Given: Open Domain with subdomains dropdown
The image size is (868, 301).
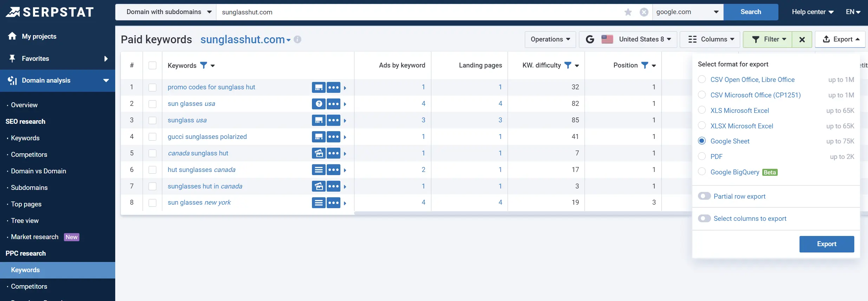Looking at the screenshot, I should [x=166, y=12].
